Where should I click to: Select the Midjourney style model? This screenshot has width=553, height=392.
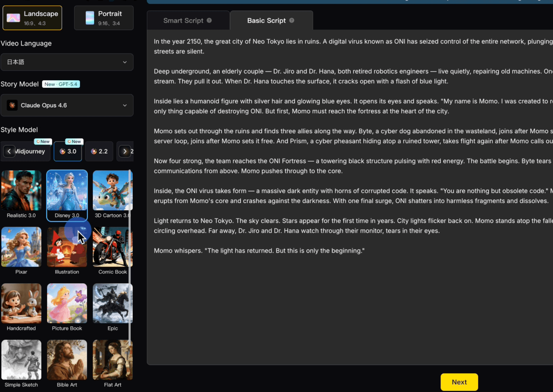[30, 151]
